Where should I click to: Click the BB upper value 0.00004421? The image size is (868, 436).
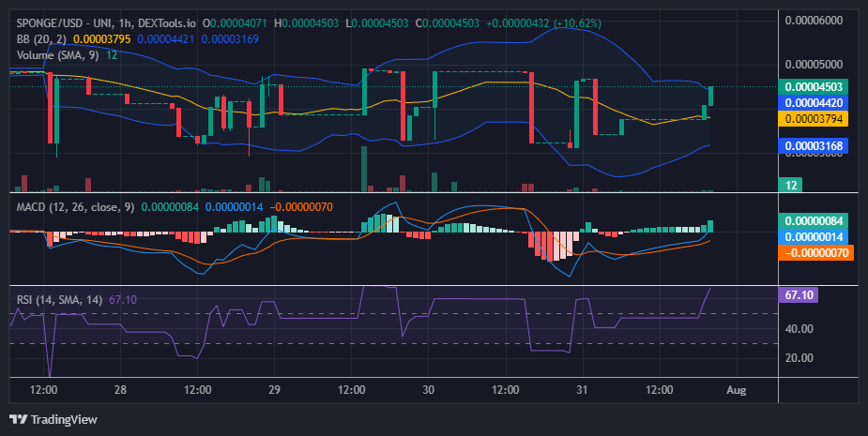click(x=166, y=39)
